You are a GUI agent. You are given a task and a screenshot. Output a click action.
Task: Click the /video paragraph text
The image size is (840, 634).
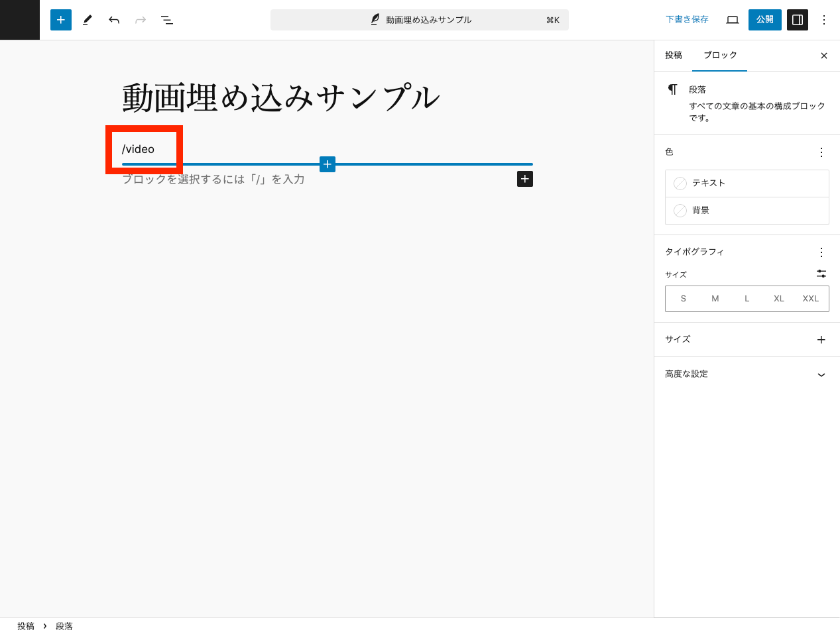point(138,149)
